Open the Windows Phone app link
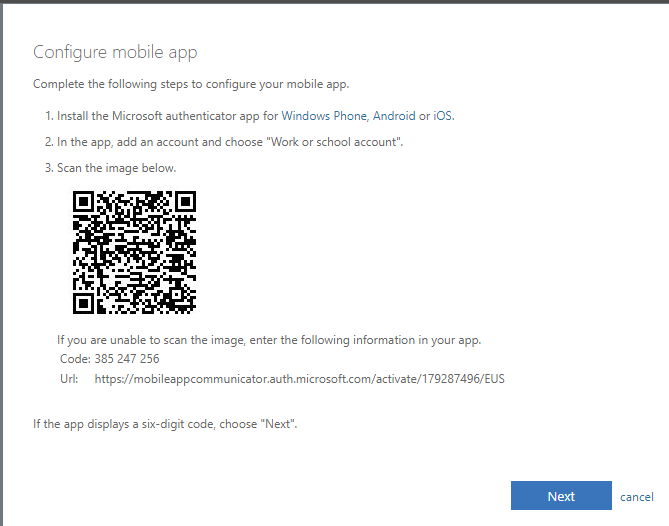The width and height of the screenshot is (669, 526). pyautogui.click(x=324, y=116)
